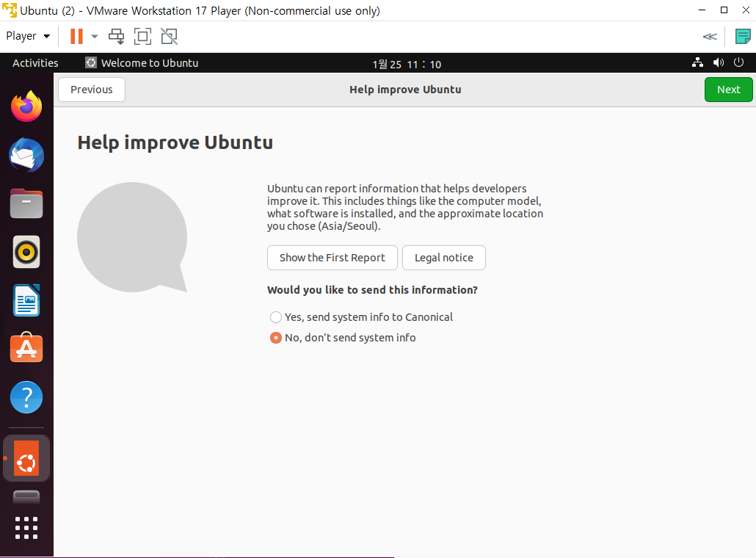Select No, don't send system info
Screen dimensions: 756x558
(x=343, y=338)
